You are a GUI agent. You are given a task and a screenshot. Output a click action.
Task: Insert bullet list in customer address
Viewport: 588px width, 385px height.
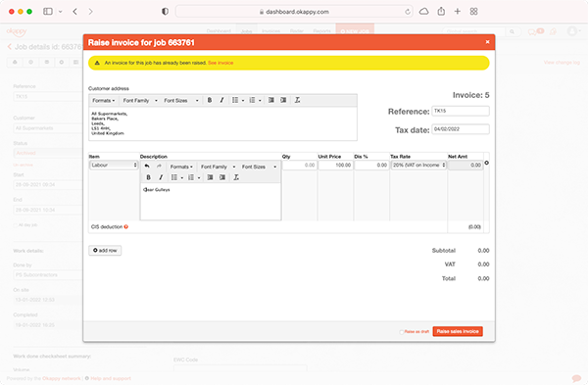click(x=235, y=100)
